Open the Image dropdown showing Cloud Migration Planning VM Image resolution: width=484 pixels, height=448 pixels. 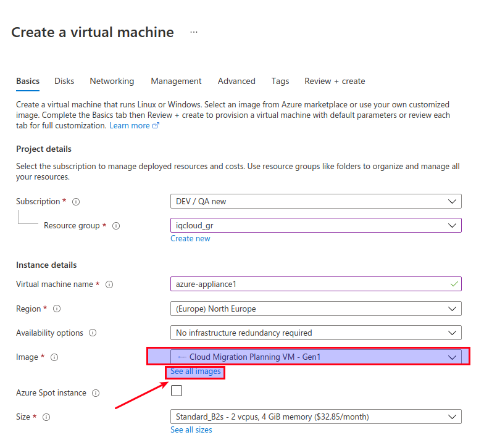tap(316, 357)
